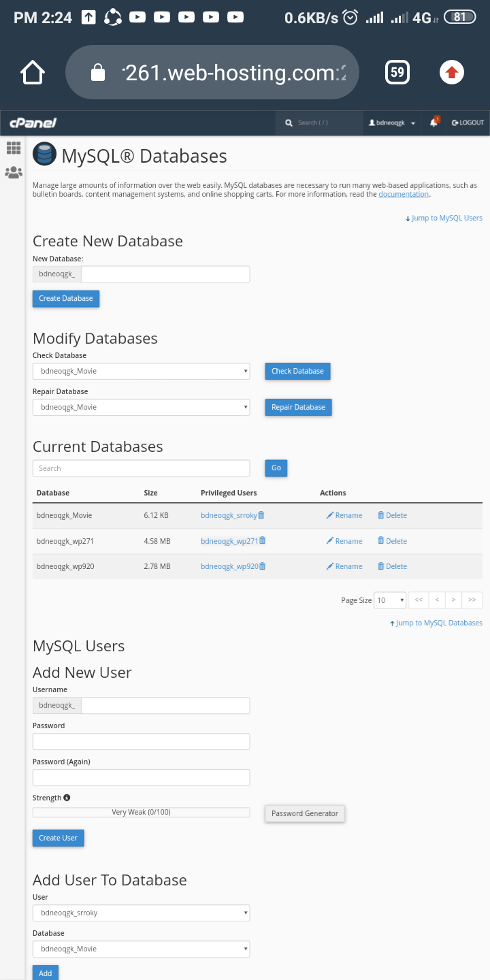Open the Password Generator
Screen dimensions: 490x980
click(x=305, y=813)
